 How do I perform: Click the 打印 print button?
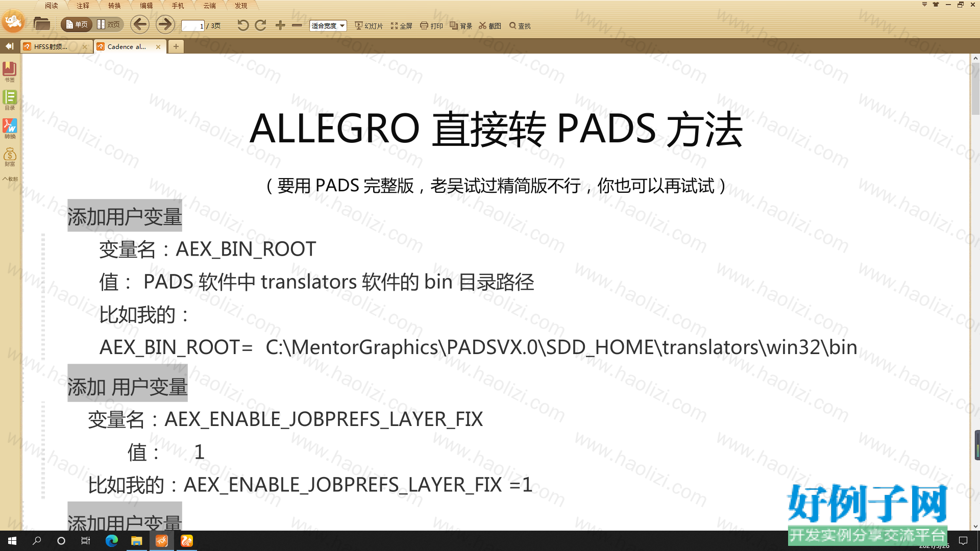431,26
